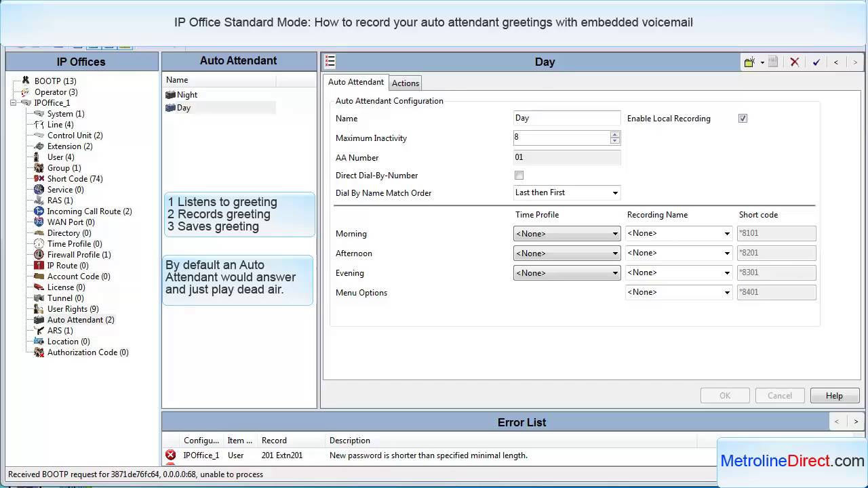Screen dimensions: 868x488
Task: Collapse the IPOffice_1 tree node
Action: coord(13,103)
